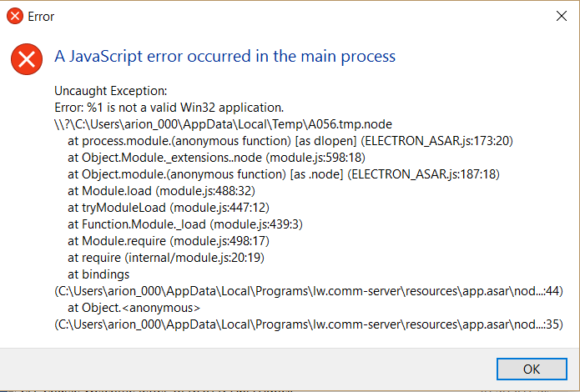Click the app.asar path ending in :35
580x392 pixels.
309,324
